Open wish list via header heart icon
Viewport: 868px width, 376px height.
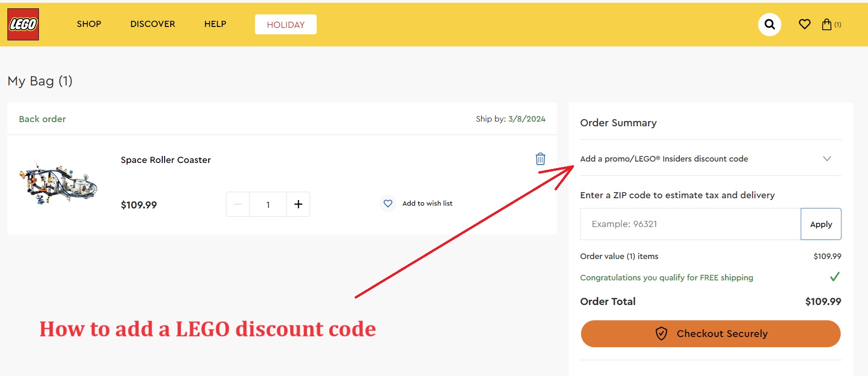tap(804, 24)
